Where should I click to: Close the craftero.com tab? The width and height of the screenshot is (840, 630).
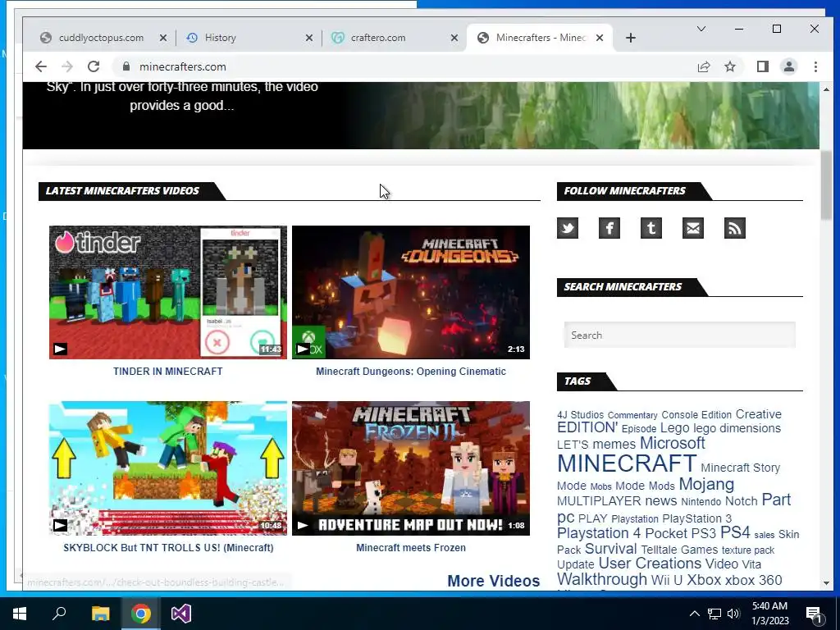click(454, 38)
